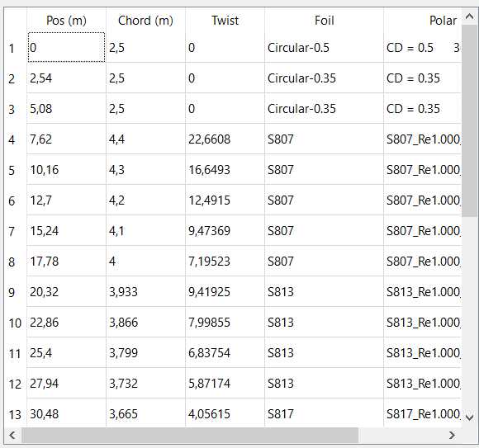Select row header number 7

coord(15,231)
